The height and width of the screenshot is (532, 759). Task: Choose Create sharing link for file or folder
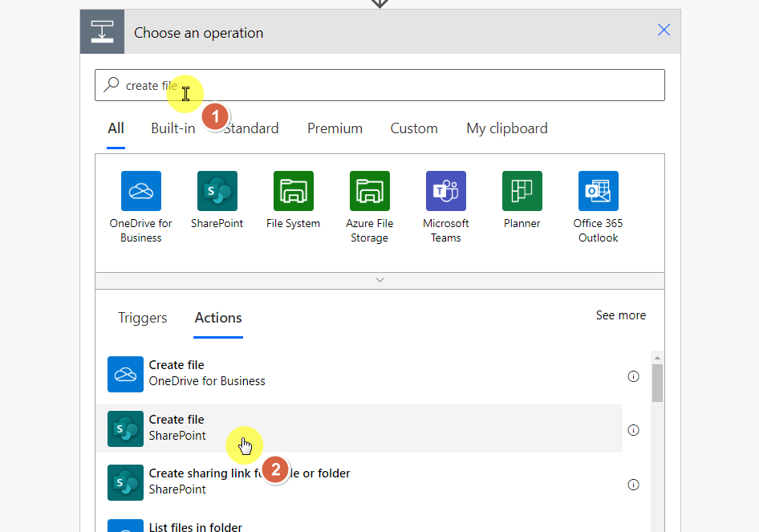(359, 481)
